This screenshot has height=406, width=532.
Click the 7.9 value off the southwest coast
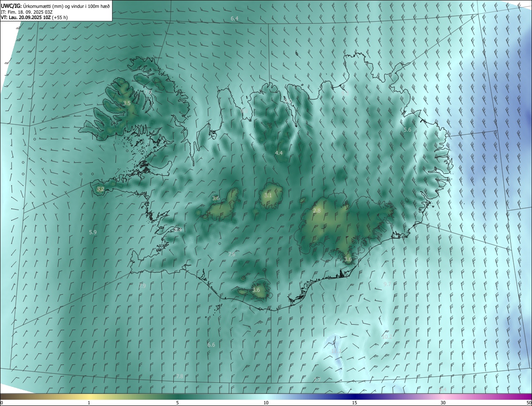tap(142, 286)
